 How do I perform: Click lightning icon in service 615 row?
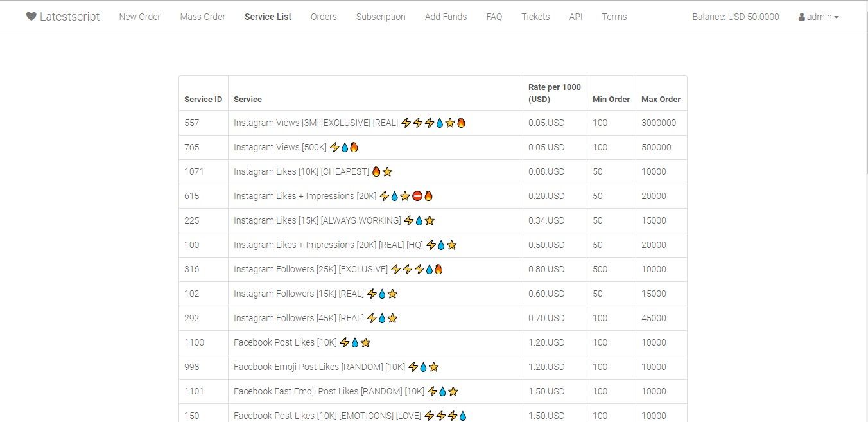[x=385, y=196]
